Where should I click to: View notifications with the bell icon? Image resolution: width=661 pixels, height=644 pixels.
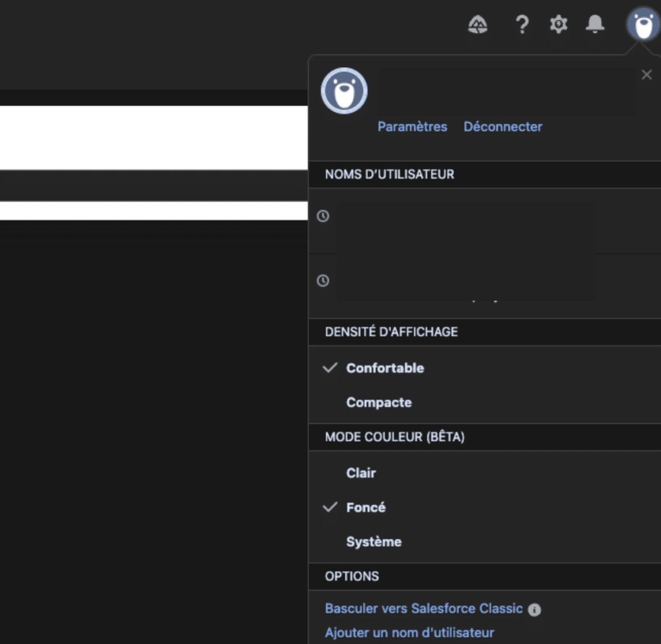pos(595,25)
